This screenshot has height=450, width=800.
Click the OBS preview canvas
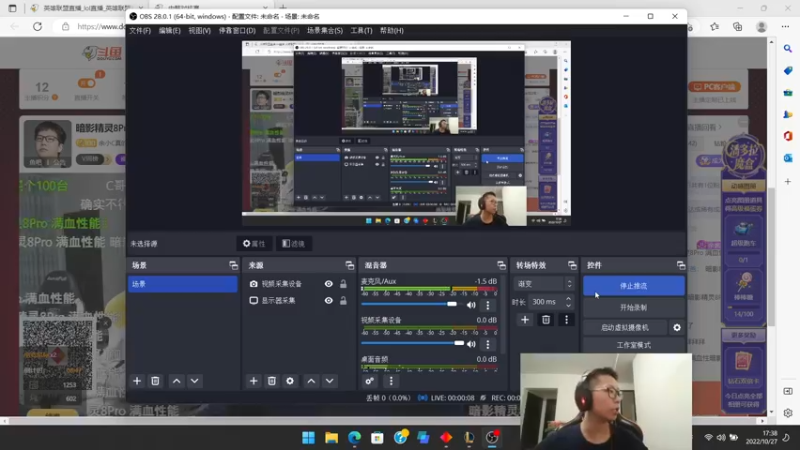coord(406,133)
